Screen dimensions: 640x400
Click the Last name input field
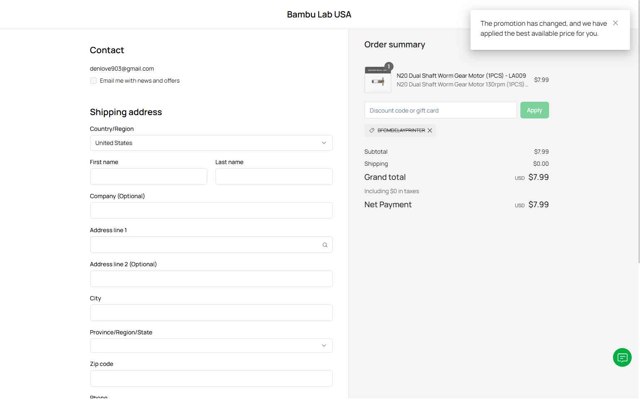[x=273, y=176]
